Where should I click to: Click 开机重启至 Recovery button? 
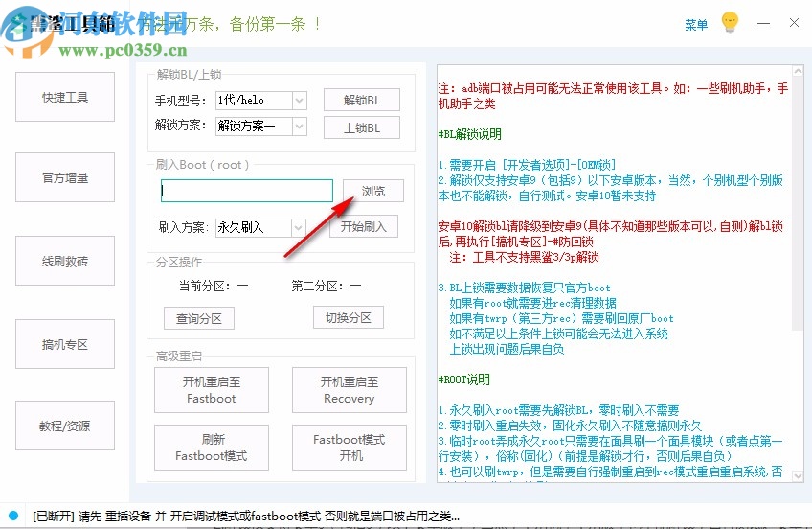[350, 390]
